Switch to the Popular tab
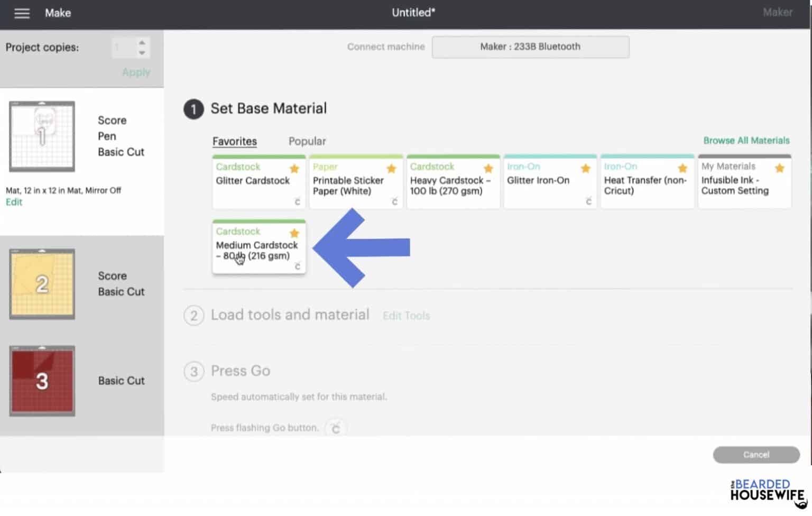The width and height of the screenshot is (812, 516). coord(307,141)
